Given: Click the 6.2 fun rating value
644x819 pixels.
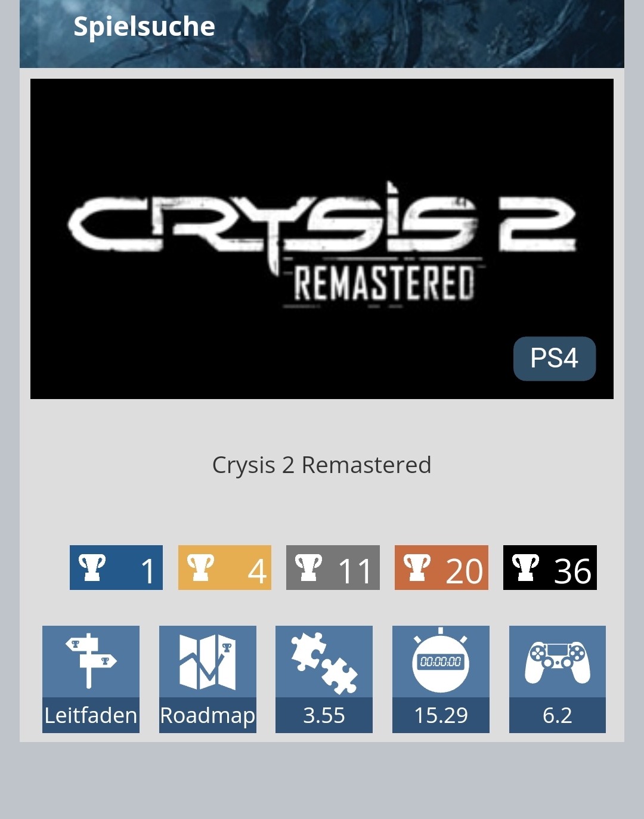Looking at the screenshot, I should pos(558,715).
